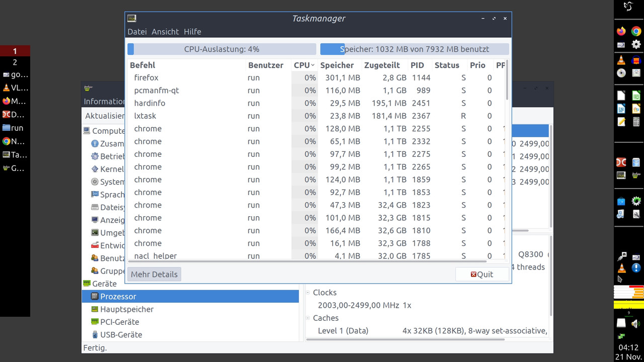The height and width of the screenshot is (362, 644).
Task: Select the firefox process row
Action: pos(316,78)
